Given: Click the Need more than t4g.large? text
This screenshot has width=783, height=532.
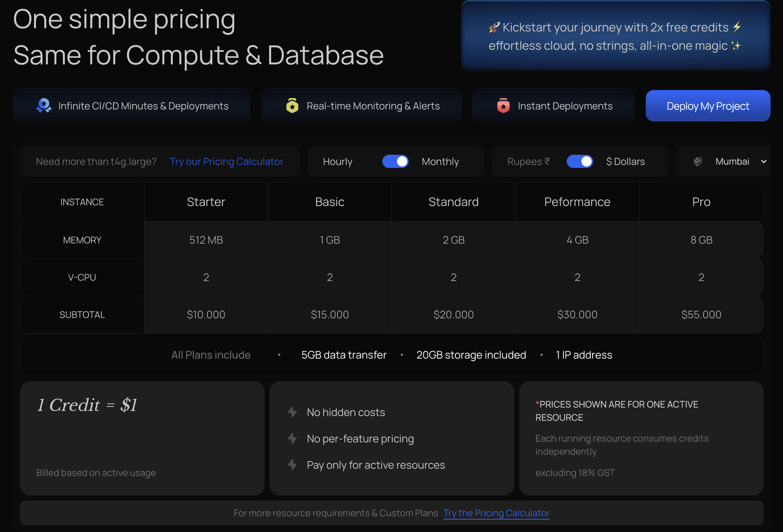Looking at the screenshot, I should [x=96, y=161].
